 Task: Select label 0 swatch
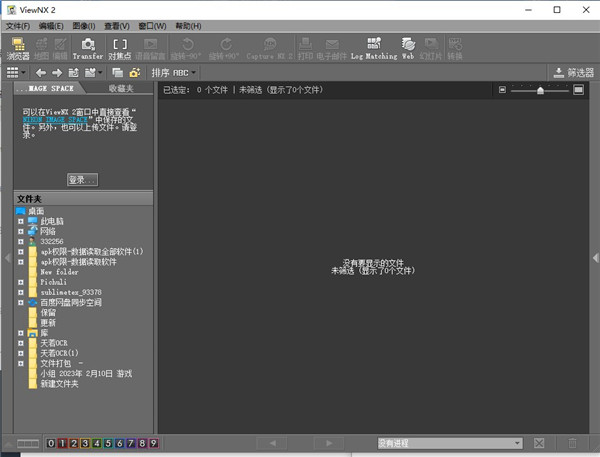(x=51, y=443)
